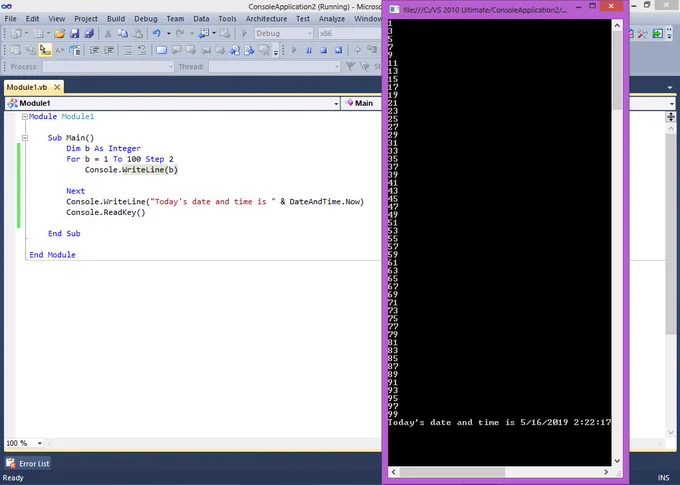Click the Cut scissors icon
The image size is (680, 485).
click(108, 33)
